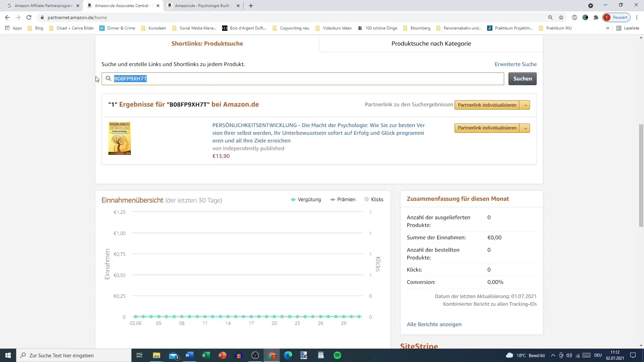The image size is (644, 362).
Task: Toggle Prämien series in chart legend
Action: click(x=343, y=199)
